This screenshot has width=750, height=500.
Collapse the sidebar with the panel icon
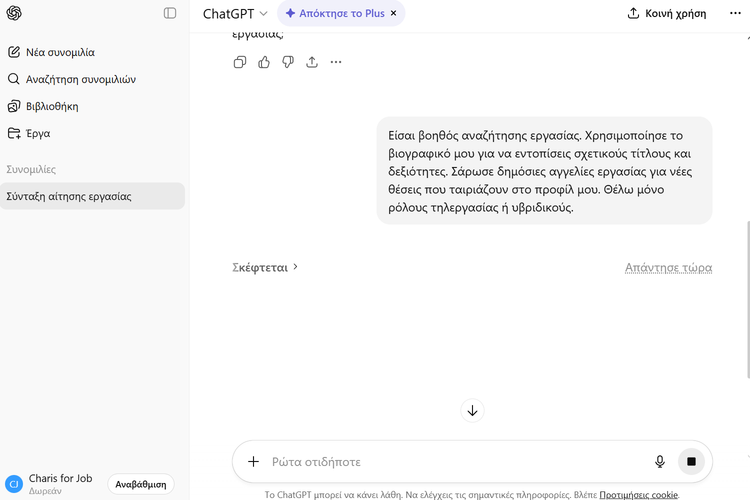pos(170,13)
